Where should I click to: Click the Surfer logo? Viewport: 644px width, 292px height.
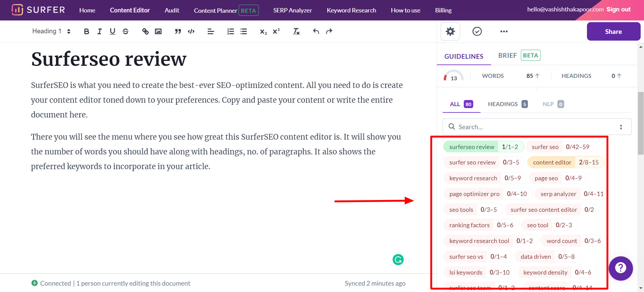(x=38, y=10)
